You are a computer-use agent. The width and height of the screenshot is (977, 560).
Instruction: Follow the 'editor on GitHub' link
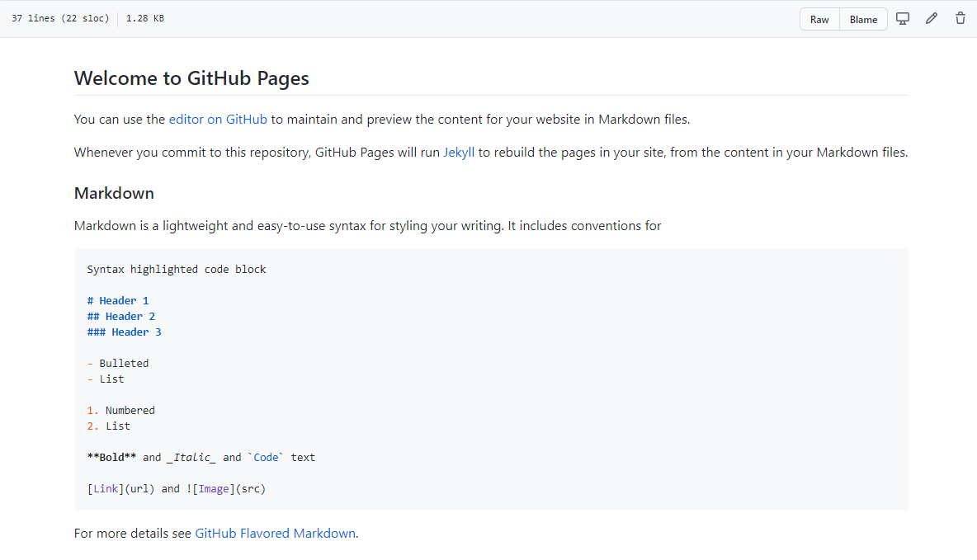[x=218, y=119]
